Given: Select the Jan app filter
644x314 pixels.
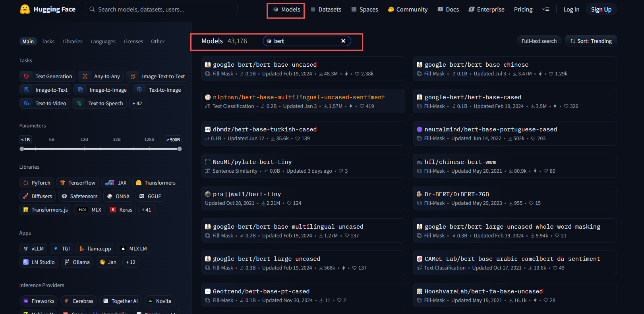Looking at the screenshot, I should pos(108,262).
